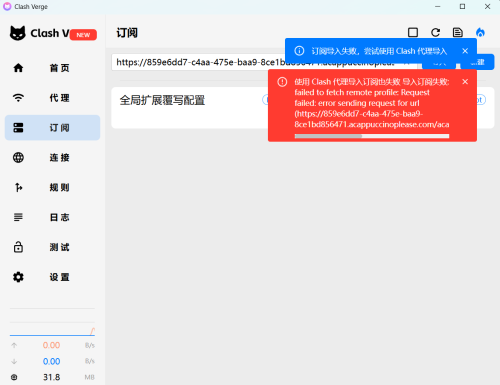Open the 规则 rules page
Image resolution: width=500 pixels, height=385 pixels.
[x=52, y=187]
